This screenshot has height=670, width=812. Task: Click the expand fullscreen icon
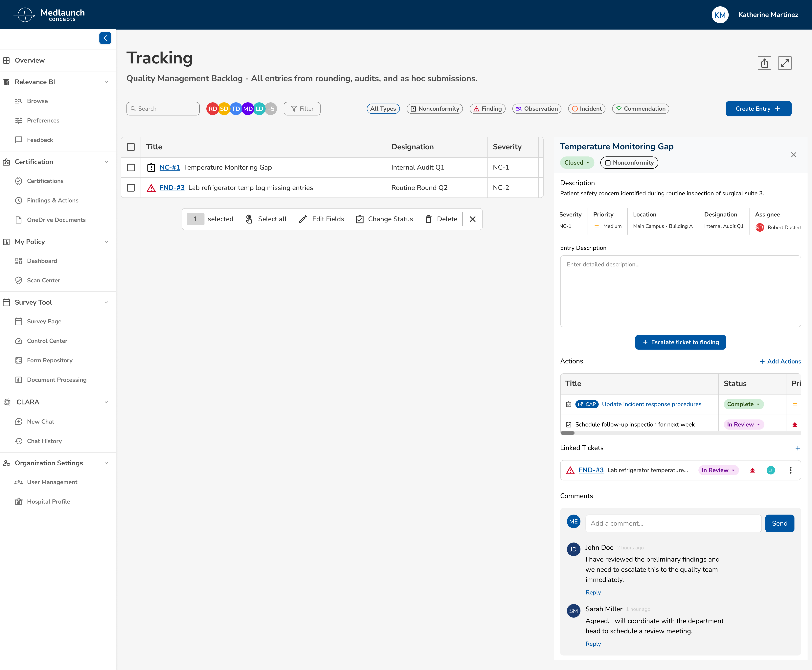785,63
